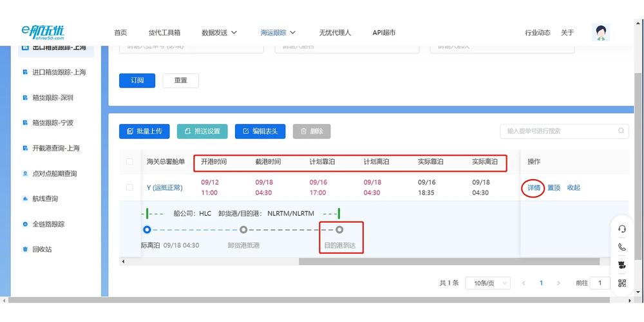The width and height of the screenshot is (644, 322).
Task: Click the e航无忧 logo
Action: 43,32
